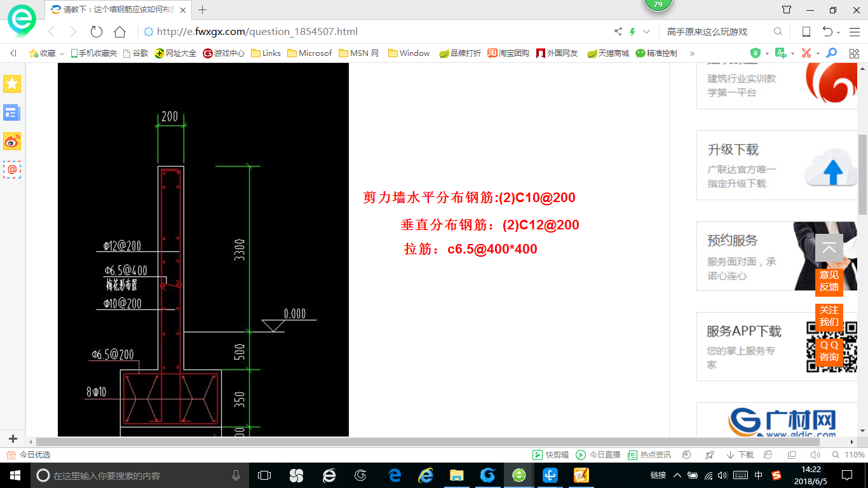Open a new tab with plus button

(203, 10)
